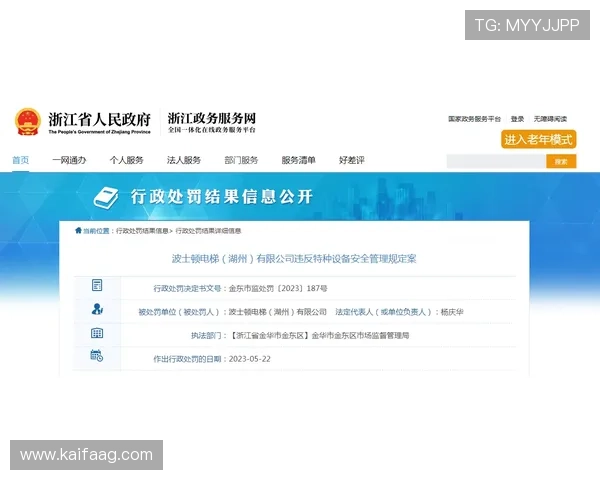Open the 服务清单 menu item
This screenshot has height=480, width=600.
coord(298,160)
